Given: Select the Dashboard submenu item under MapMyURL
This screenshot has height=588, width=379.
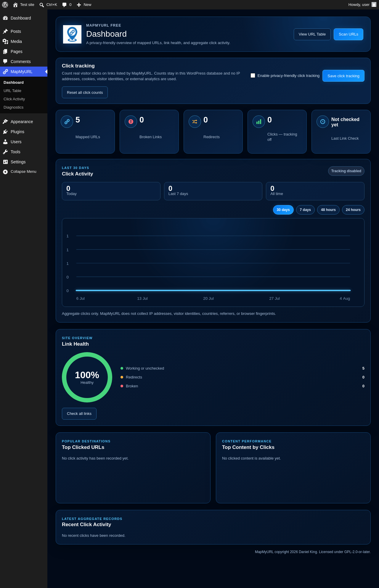Looking at the screenshot, I should coord(24,83).
